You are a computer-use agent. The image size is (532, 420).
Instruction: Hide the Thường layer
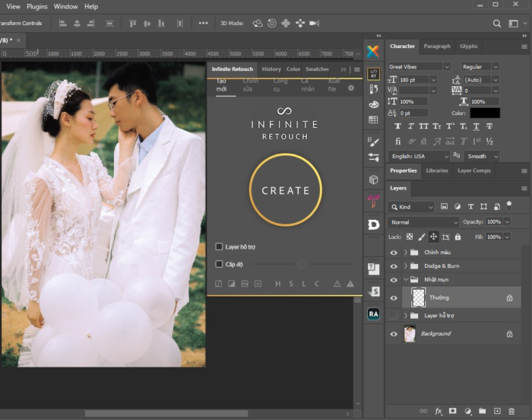394,298
